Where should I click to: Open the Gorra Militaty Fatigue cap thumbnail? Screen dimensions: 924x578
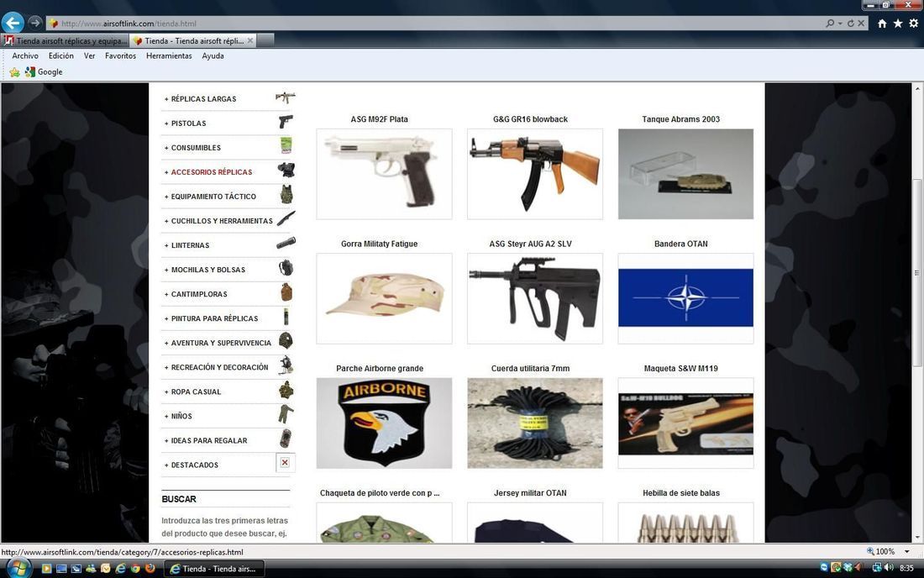tap(384, 299)
